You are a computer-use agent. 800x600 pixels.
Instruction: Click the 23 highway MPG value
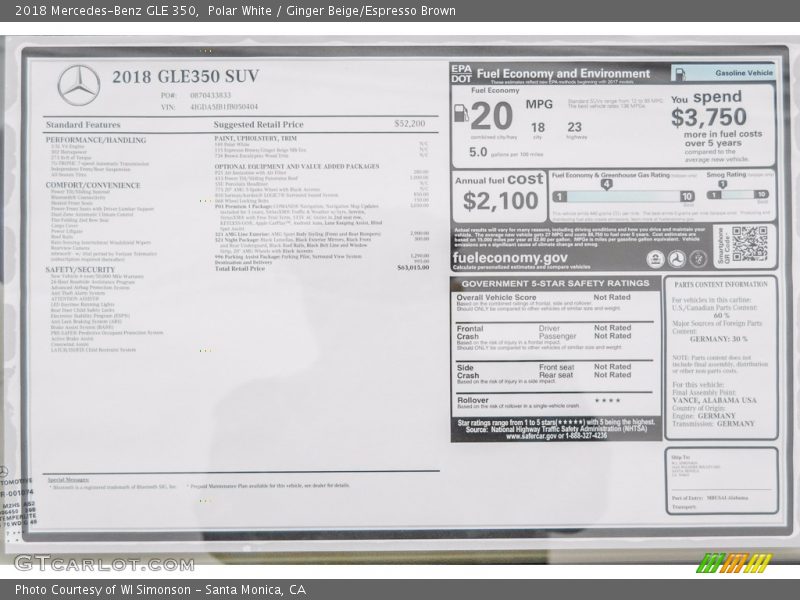point(574,127)
